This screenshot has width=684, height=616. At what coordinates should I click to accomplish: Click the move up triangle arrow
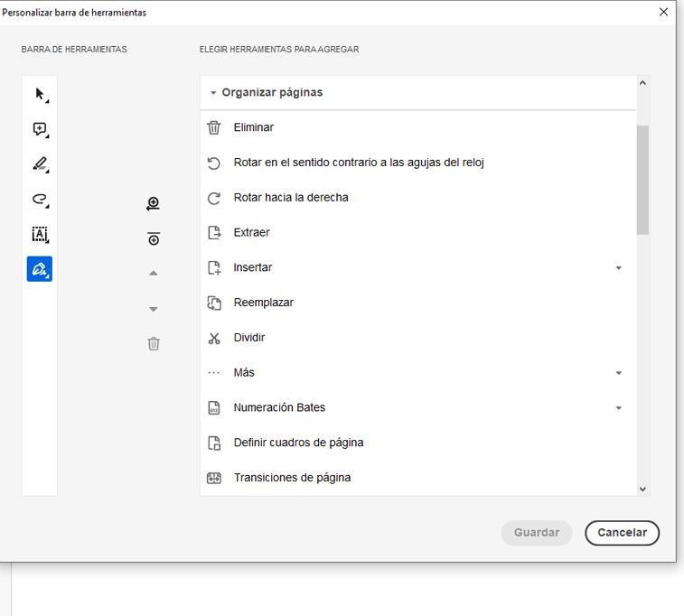(154, 273)
